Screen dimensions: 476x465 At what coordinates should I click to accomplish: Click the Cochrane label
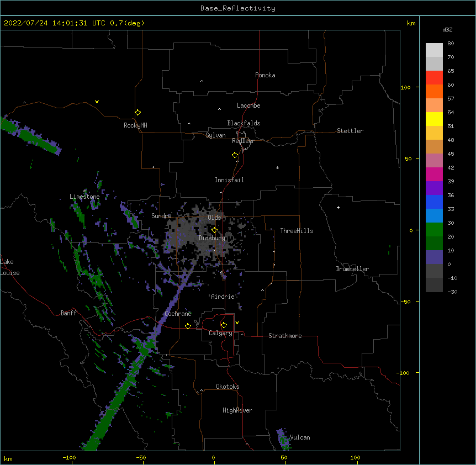tap(178, 314)
